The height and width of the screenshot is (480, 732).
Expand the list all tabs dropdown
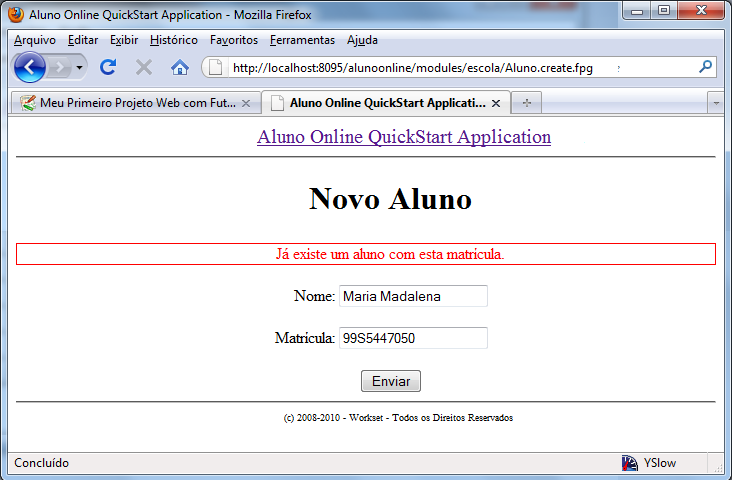(716, 103)
